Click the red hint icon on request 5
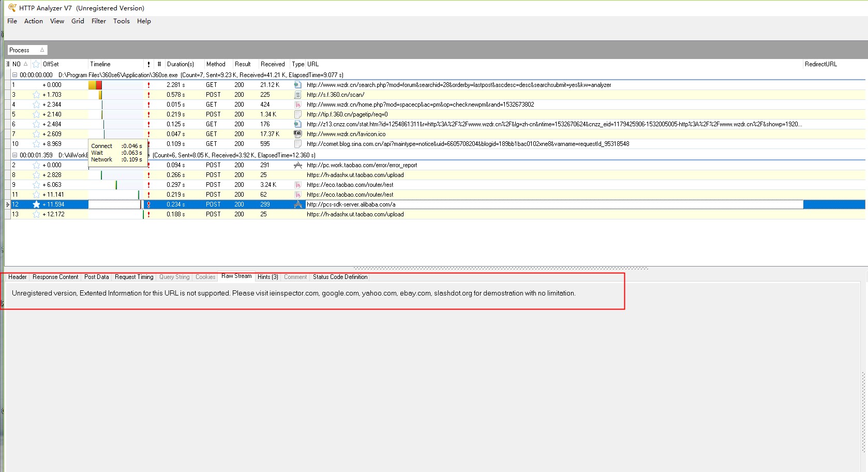This screenshot has height=472, width=868. click(x=148, y=114)
